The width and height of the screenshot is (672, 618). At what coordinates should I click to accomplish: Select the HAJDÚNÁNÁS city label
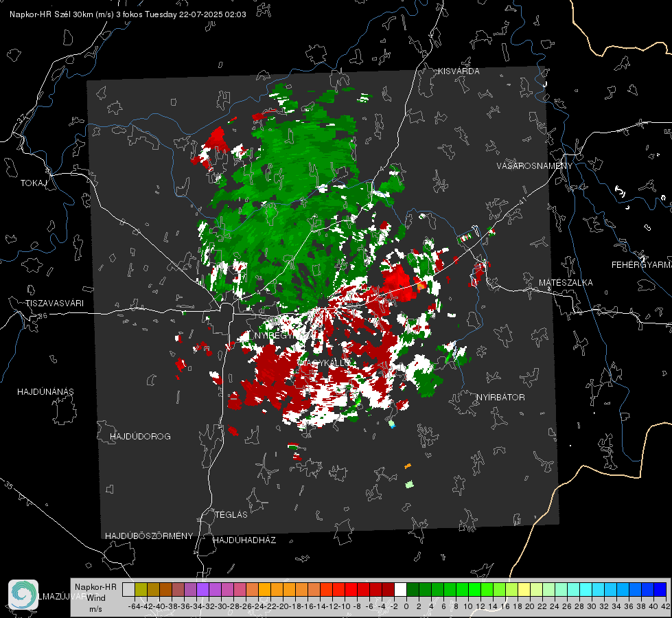point(45,391)
